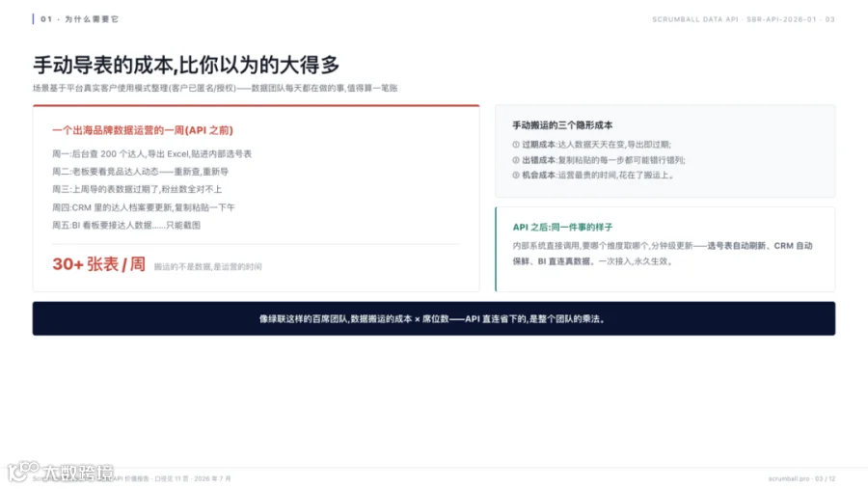Click the paragraph starting "内部系统直接调用"
Image resolution: width=868 pixels, height=489 pixels.
(x=663, y=253)
